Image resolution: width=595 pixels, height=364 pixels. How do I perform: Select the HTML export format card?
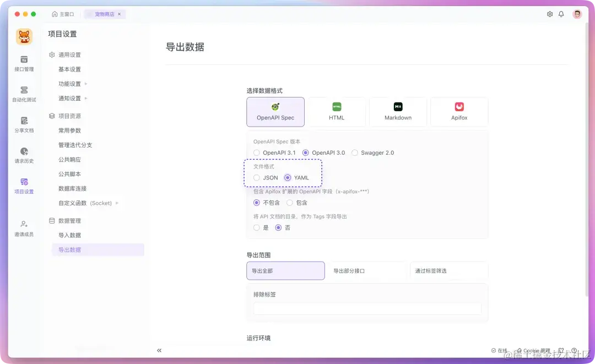click(x=337, y=111)
